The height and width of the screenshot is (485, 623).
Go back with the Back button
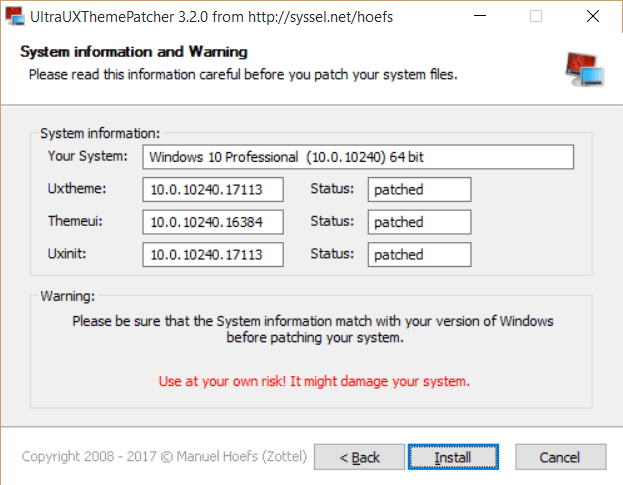click(359, 457)
